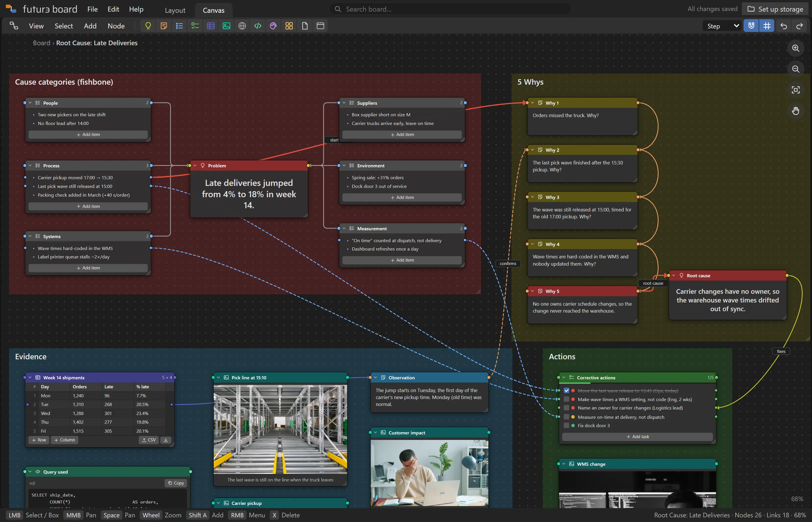This screenshot has height=522, width=812.
Task: Click the dashed frame icon in toolbar
Action: (320, 26)
